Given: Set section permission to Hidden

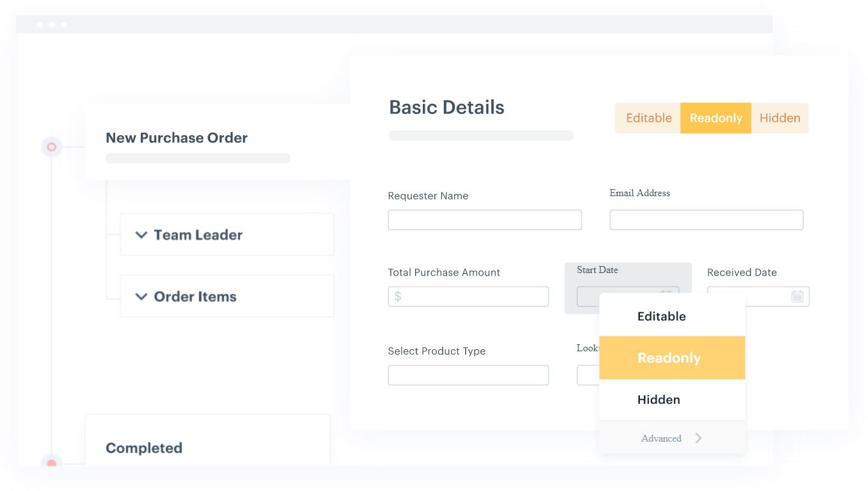Looking at the screenshot, I should (x=780, y=118).
